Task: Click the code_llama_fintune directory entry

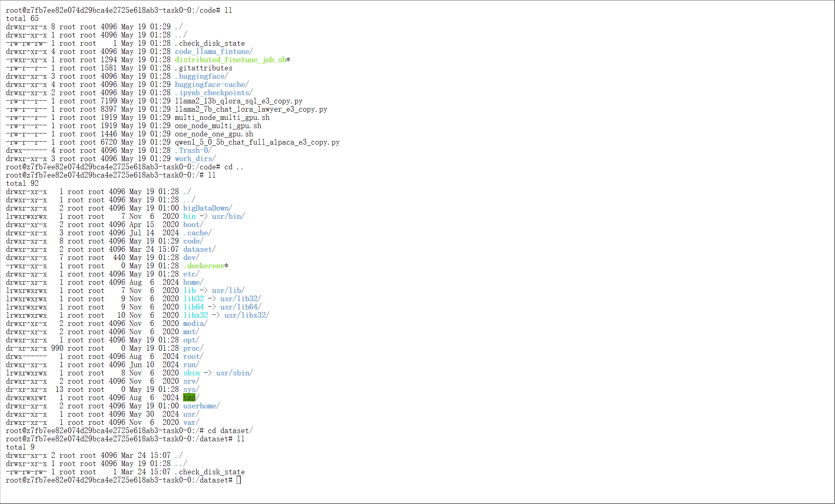Action: tap(212, 52)
